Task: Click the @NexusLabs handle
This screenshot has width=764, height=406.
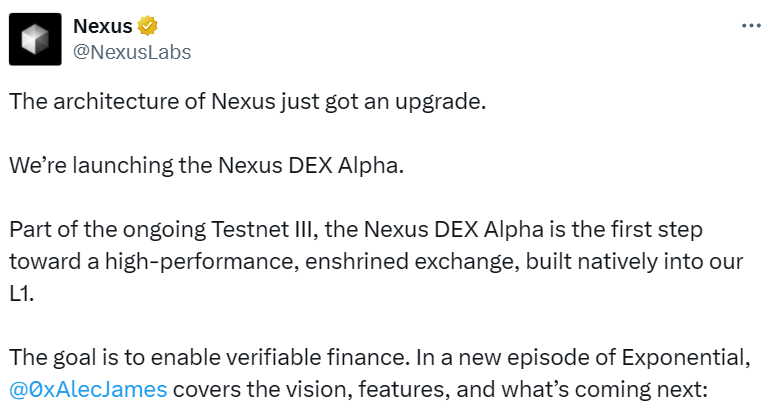Action: coord(133,51)
